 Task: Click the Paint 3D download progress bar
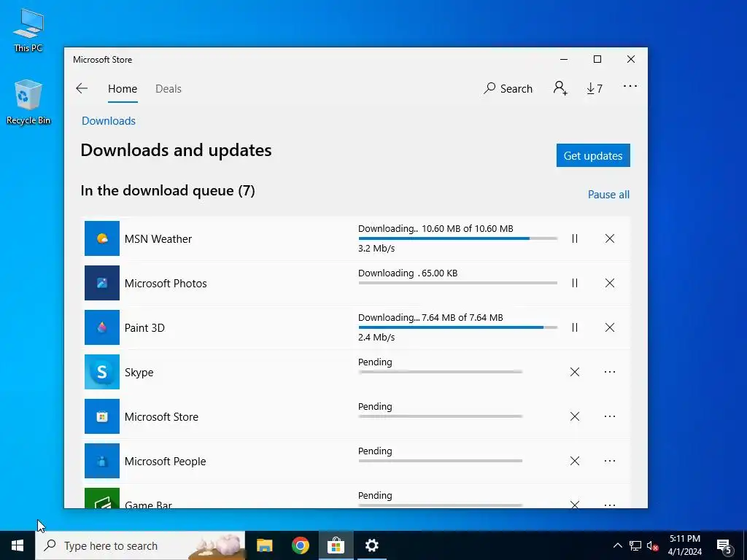(458, 327)
